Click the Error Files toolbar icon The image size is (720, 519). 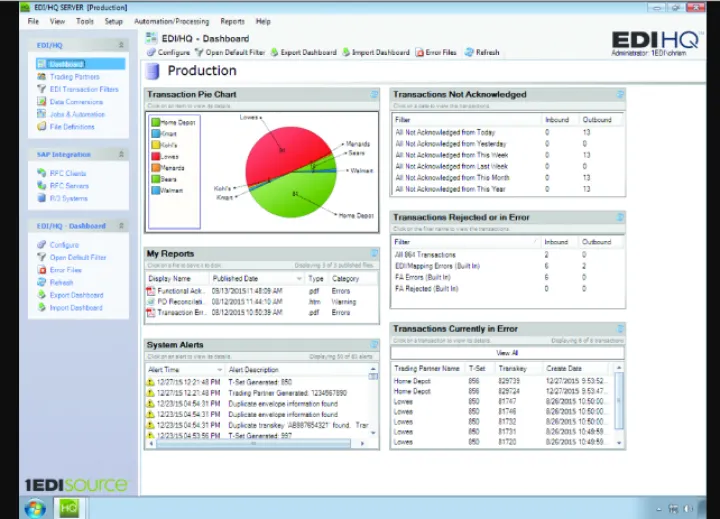coord(420,52)
